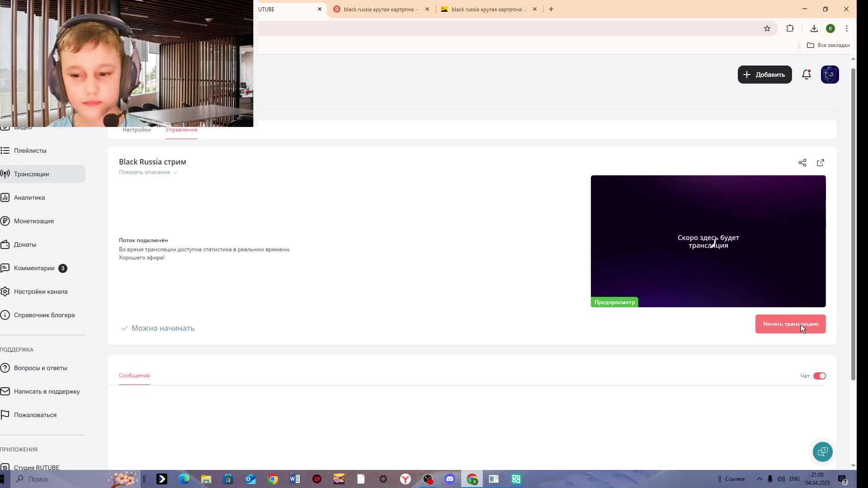Click the share icon next to stream title
The width and height of the screenshot is (868, 488).
[802, 163]
